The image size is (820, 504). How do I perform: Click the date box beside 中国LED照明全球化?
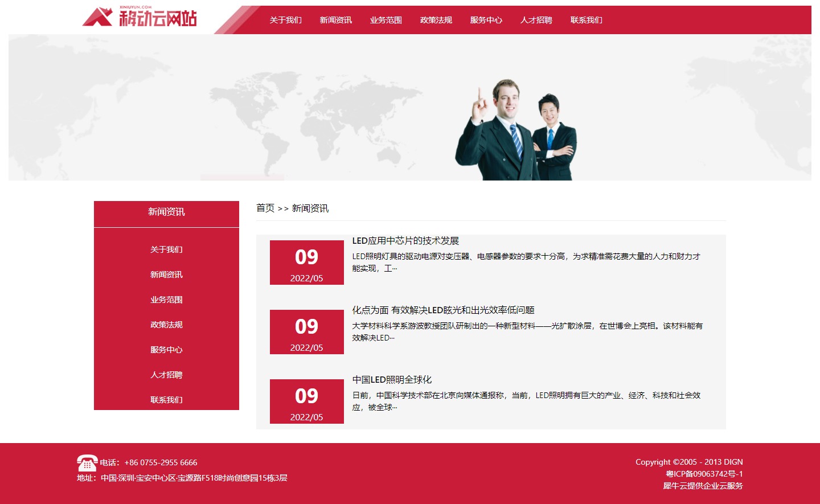tap(306, 401)
